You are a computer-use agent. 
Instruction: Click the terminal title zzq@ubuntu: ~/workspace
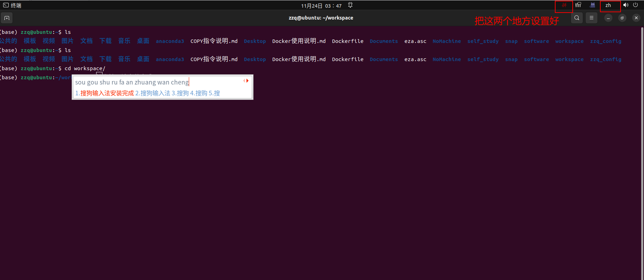pos(321,18)
